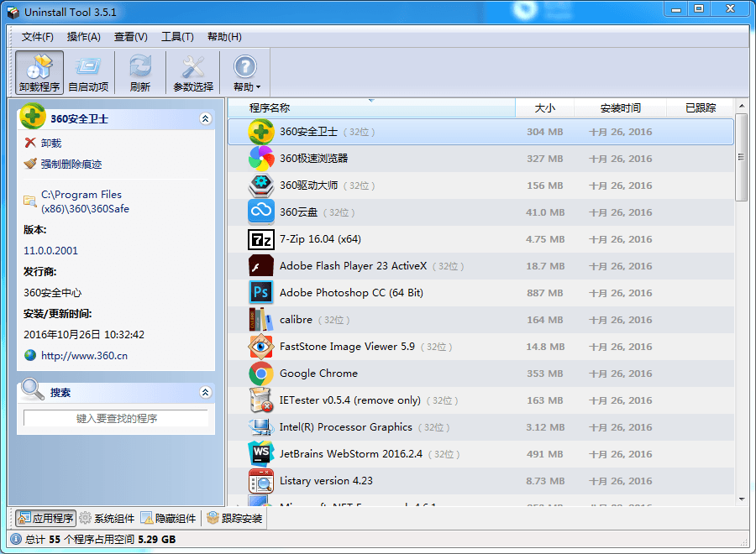756x554 pixels.
Task: Open the 文件 menu
Action: (x=37, y=37)
